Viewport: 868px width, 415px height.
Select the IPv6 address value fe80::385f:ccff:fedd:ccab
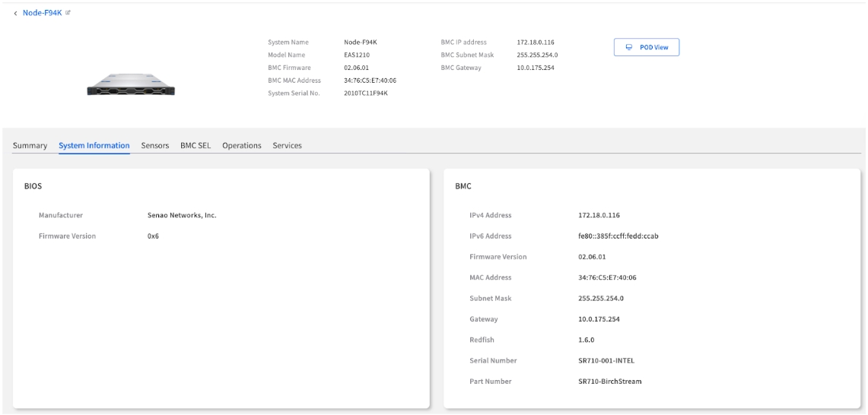pos(618,236)
